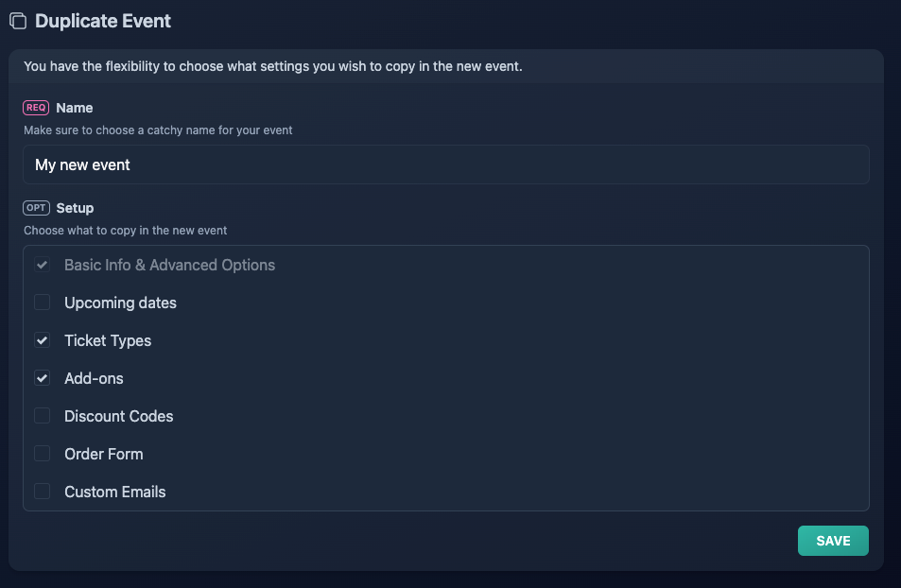Image resolution: width=901 pixels, height=588 pixels.
Task: Select the Custom Emails checkbox
Action: coord(42,492)
